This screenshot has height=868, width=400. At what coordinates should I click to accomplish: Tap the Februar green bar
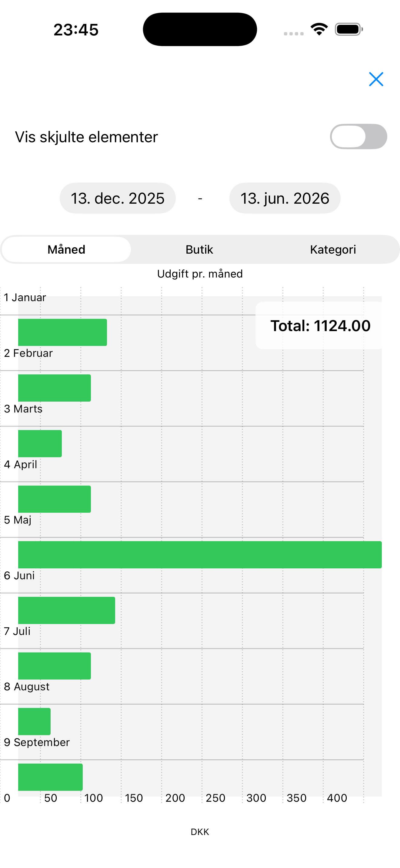pyautogui.click(x=54, y=388)
